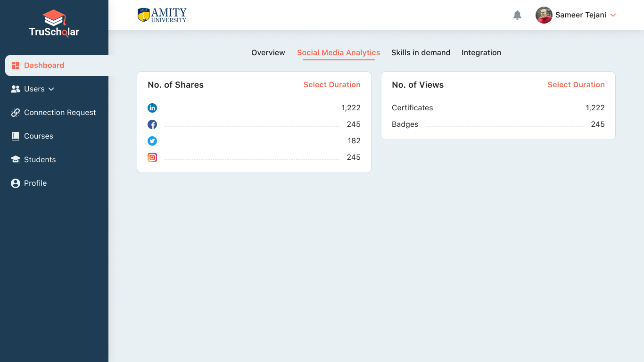Click the Students graduation cap icon

[16, 160]
